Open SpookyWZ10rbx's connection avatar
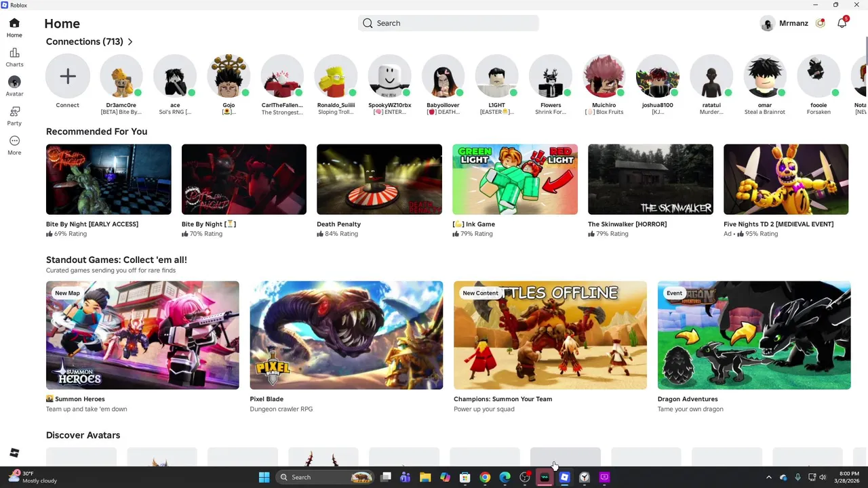868x488 pixels. (389, 76)
